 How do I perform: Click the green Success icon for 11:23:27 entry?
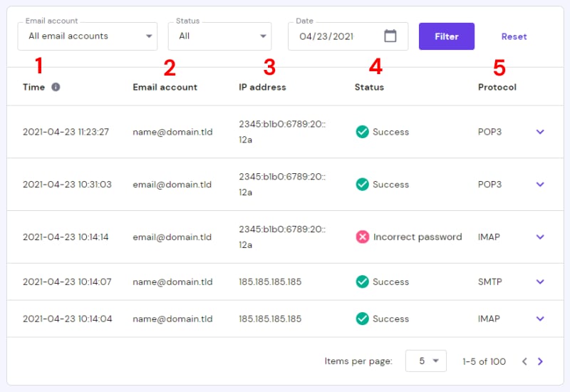point(362,132)
